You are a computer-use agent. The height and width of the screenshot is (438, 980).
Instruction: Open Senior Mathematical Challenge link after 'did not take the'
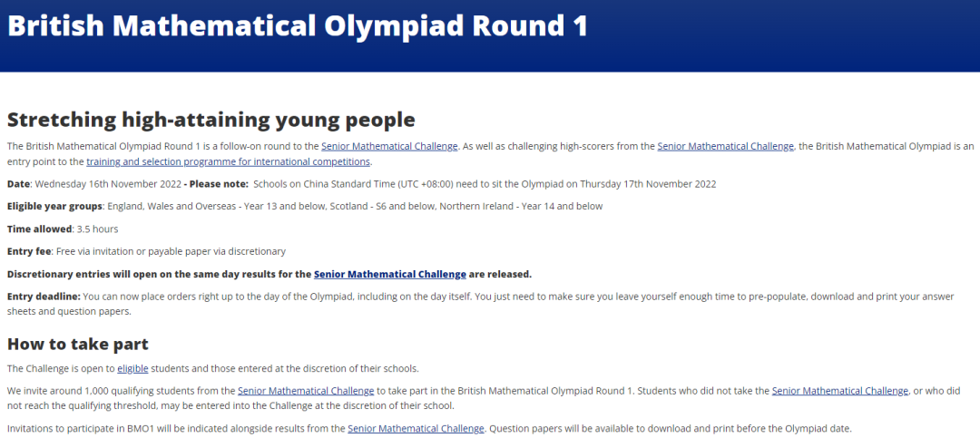(x=840, y=391)
